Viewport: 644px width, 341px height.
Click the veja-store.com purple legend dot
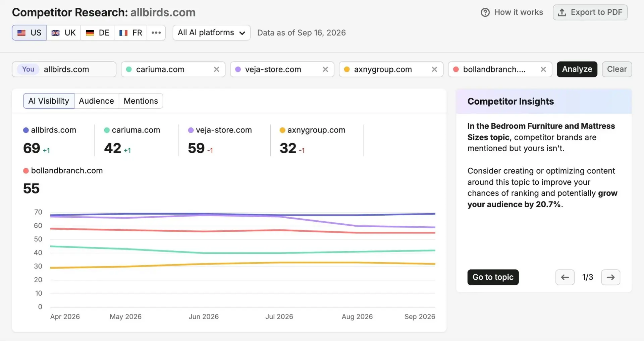(191, 130)
